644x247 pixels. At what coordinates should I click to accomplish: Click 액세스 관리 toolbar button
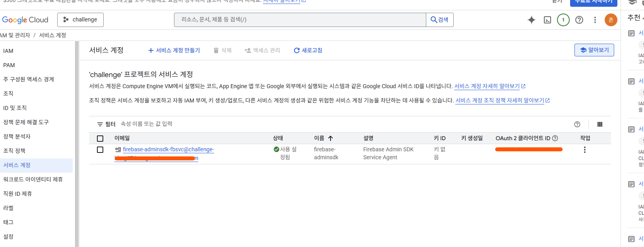click(x=263, y=50)
